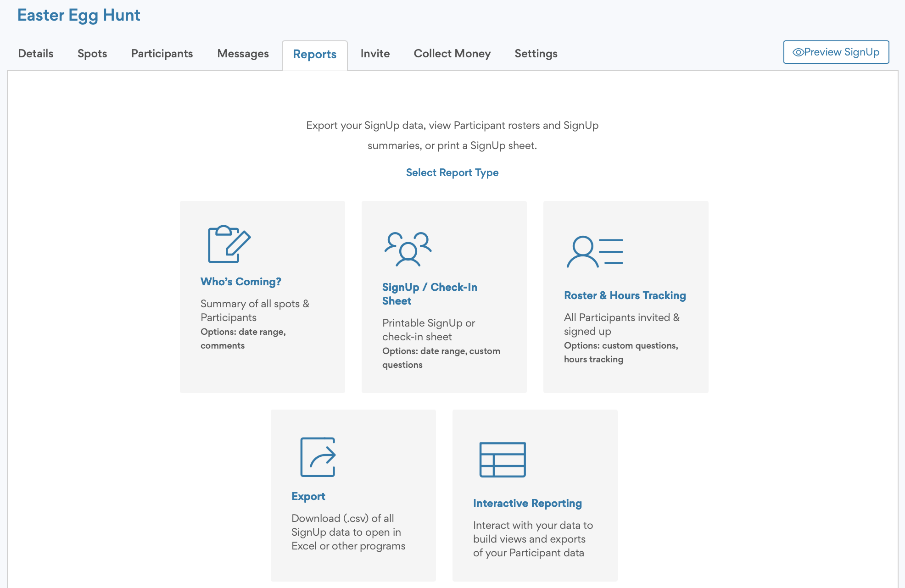
Task: Open the Messages tab
Action: [243, 54]
